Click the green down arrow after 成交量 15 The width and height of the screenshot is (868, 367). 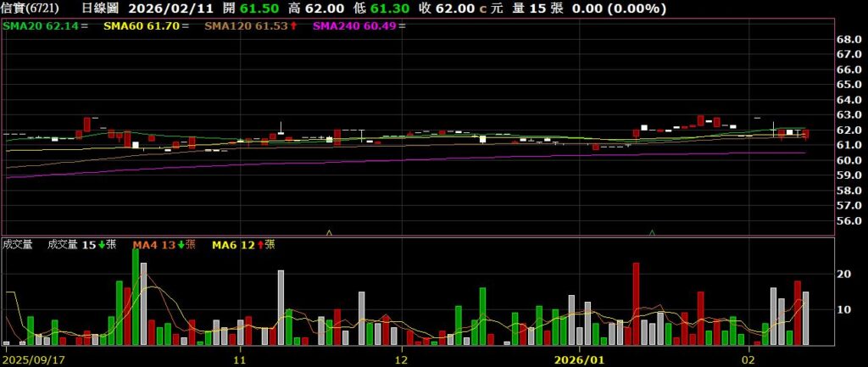coord(102,245)
